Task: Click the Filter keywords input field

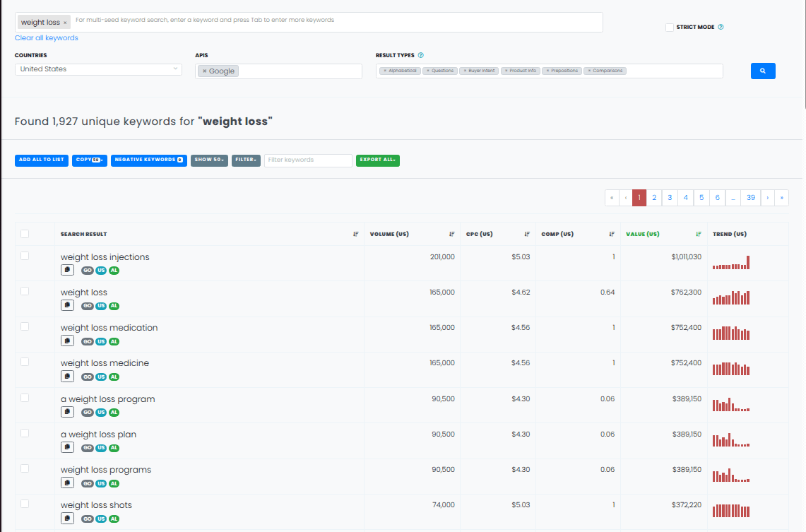Action: click(x=309, y=160)
